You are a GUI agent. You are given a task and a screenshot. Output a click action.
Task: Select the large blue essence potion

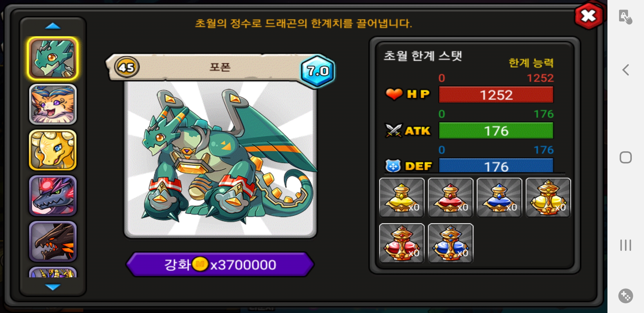[451, 243]
